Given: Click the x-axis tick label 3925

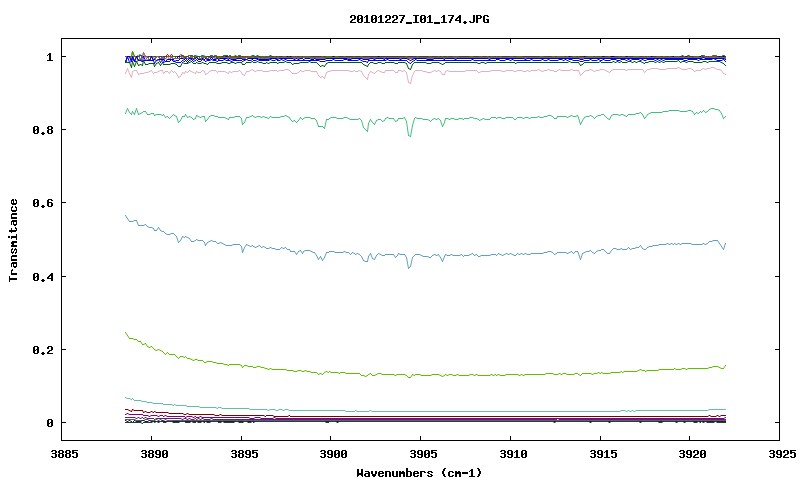Looking at the screenshot, I should (x=782, y=454).
